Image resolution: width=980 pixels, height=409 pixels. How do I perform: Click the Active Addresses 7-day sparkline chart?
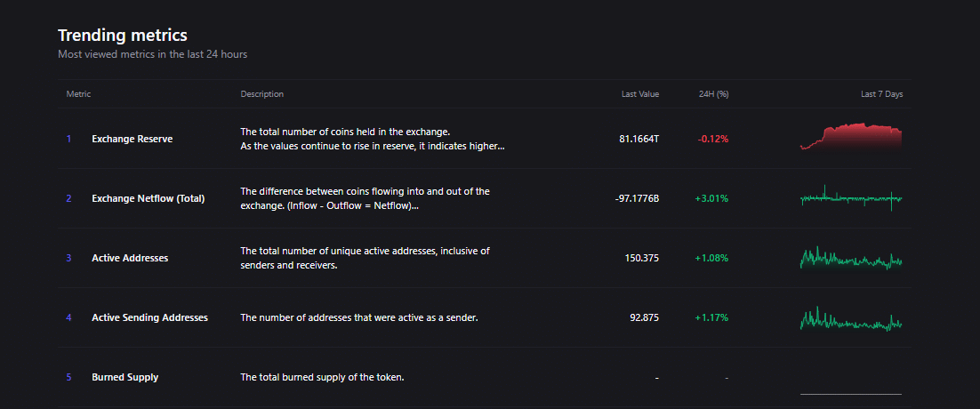click(851, 259)
